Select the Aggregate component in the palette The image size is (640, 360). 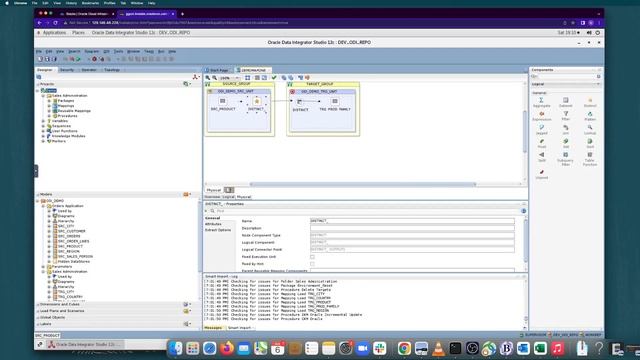(542, 102)
